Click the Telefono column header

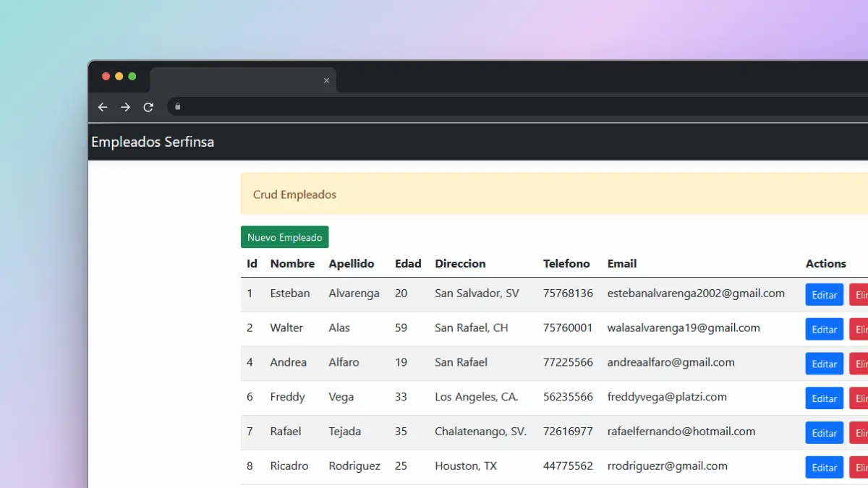click(x=567, y=264)
